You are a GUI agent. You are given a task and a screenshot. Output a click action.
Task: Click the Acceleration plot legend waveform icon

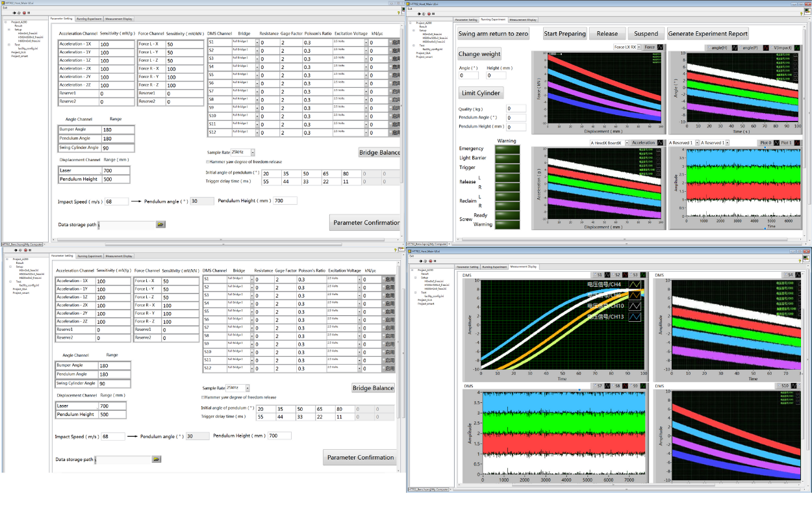[x=661, y=142]
